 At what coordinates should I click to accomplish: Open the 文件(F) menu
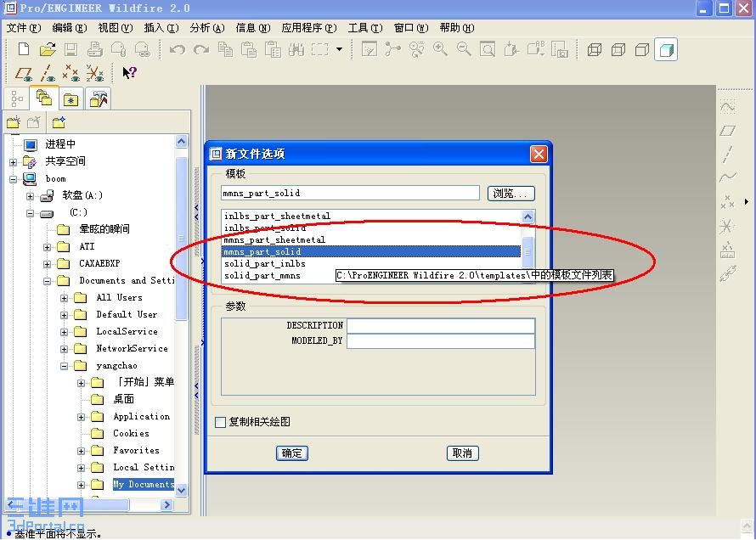(x=24, y=28)
